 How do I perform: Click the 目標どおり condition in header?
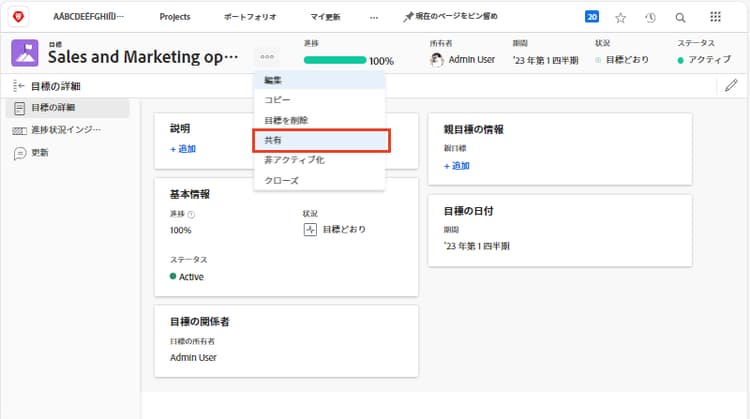(x=622, y=60)
